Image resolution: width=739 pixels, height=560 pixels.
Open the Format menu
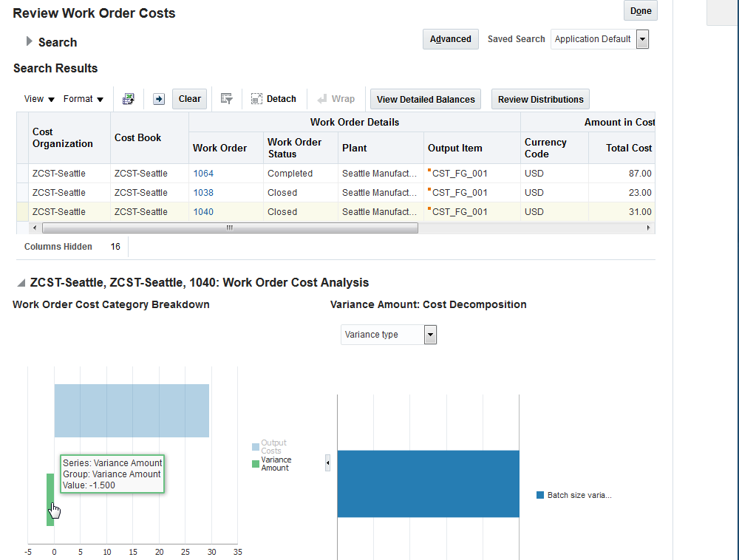(x=83, y=99)
